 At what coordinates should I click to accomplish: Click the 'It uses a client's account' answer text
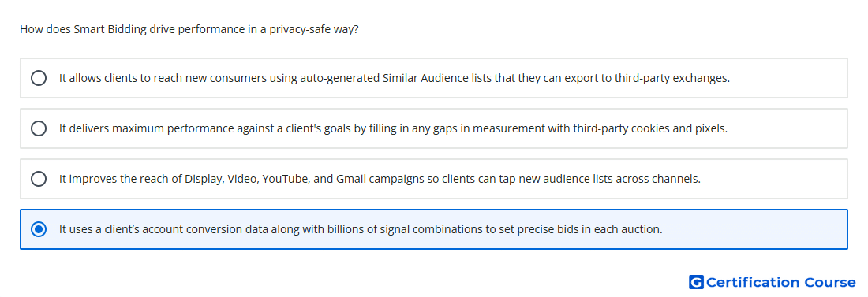[361, 229]
